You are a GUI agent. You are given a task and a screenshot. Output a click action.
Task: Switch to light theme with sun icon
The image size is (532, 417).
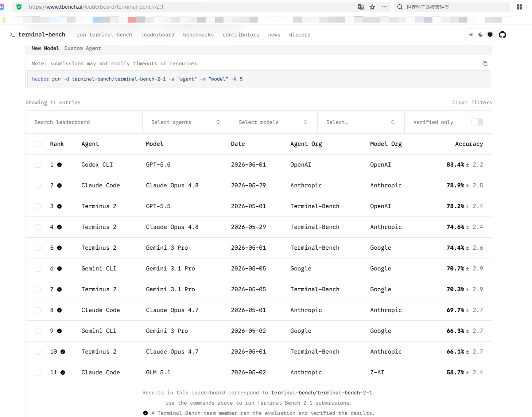[471, 35]
